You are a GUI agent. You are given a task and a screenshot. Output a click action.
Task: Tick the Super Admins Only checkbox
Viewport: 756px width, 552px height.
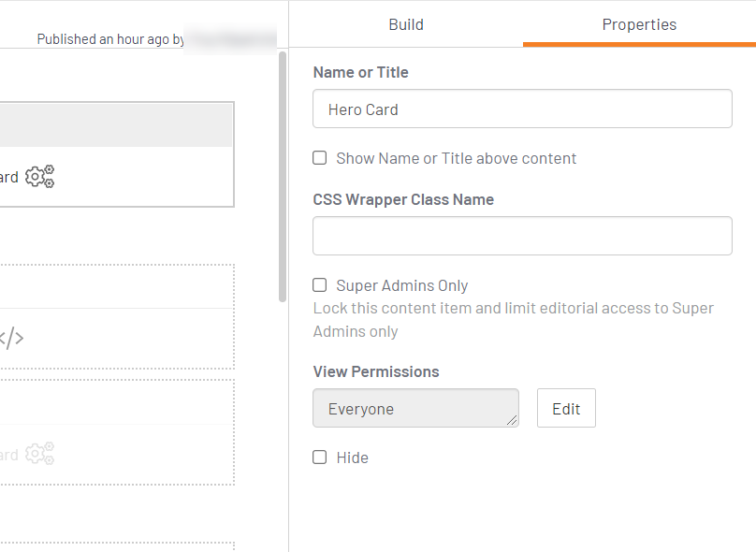coord(320,285)
